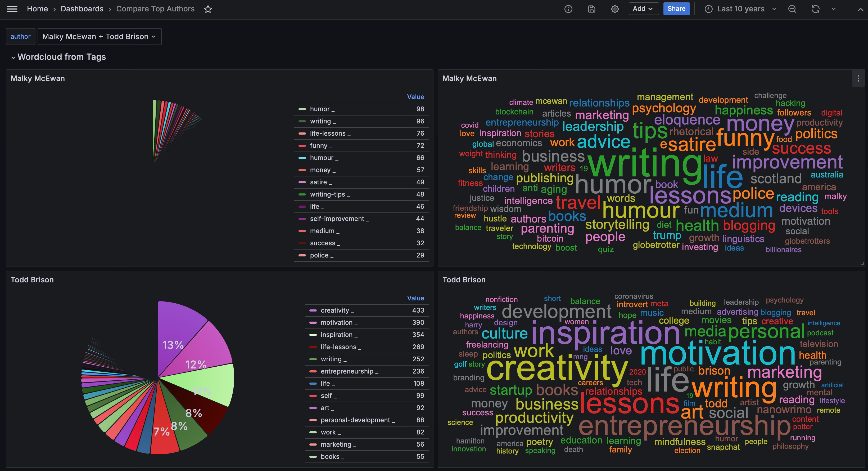
Task: Click Compare Top Authors breadcrumb
Action: [155, 9]
